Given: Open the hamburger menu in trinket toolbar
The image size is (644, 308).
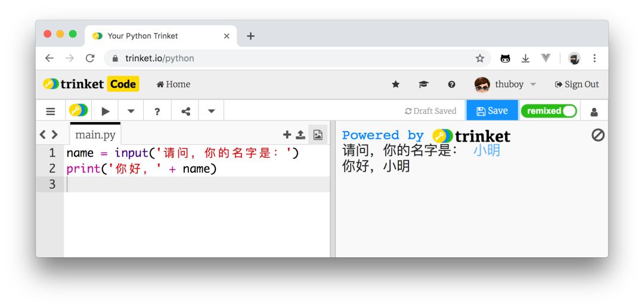Looking at the screenshot, I should pyautogui.click(x=51, y=111).
